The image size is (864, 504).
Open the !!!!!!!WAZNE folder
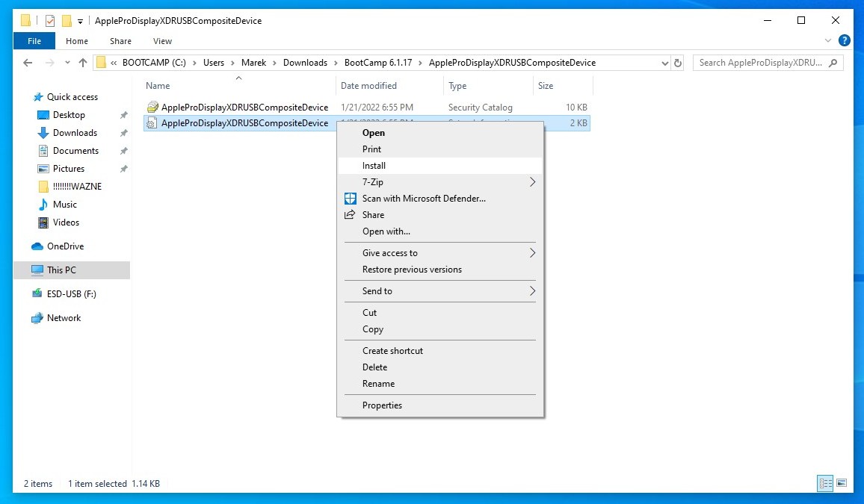77,187
